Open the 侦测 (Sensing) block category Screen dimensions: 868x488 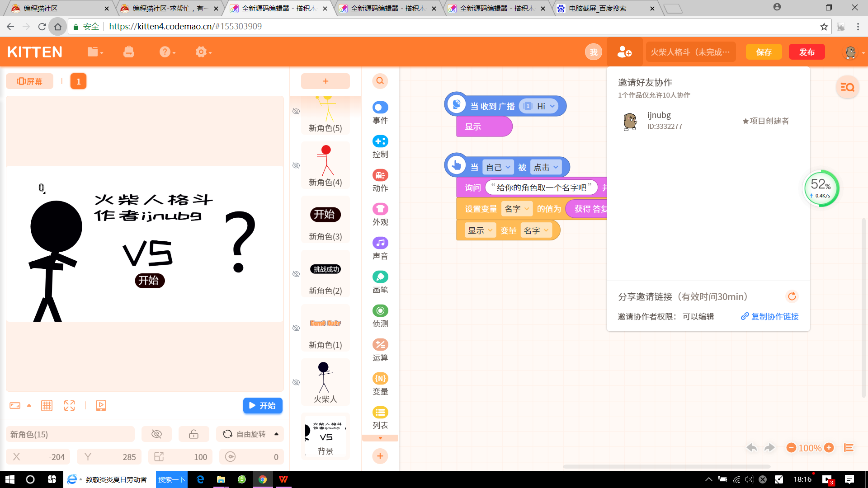380,316
